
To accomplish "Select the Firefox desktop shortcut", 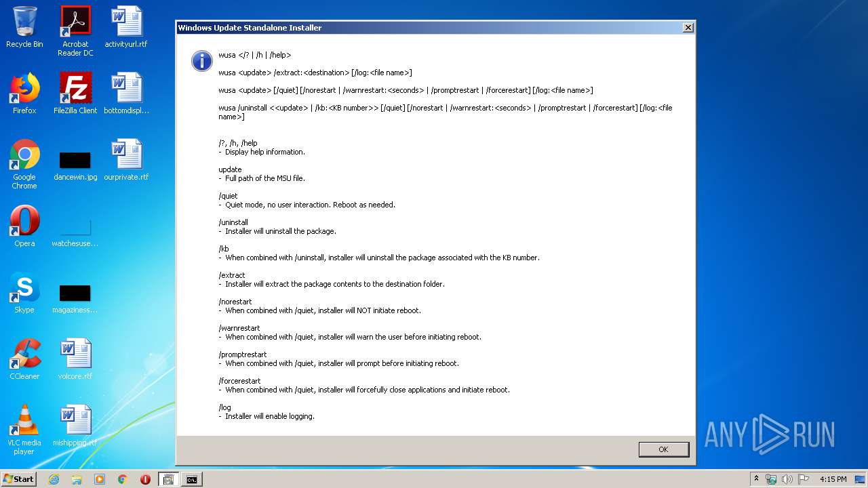I will coord(24,94).
